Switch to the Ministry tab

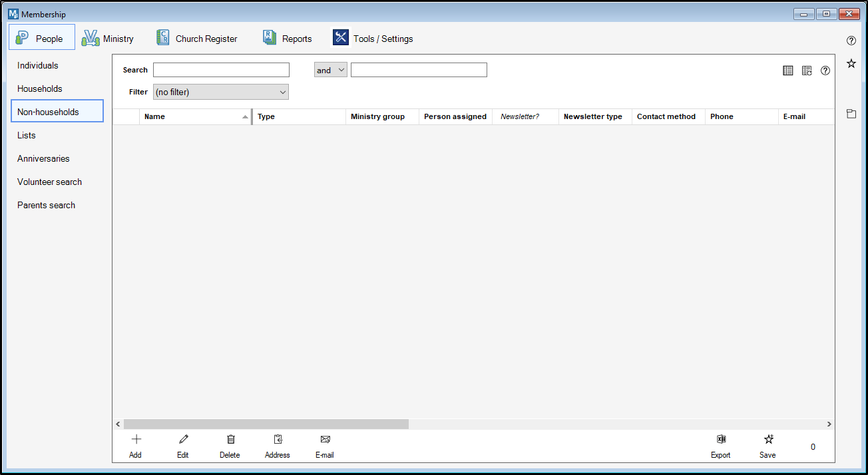108,39
